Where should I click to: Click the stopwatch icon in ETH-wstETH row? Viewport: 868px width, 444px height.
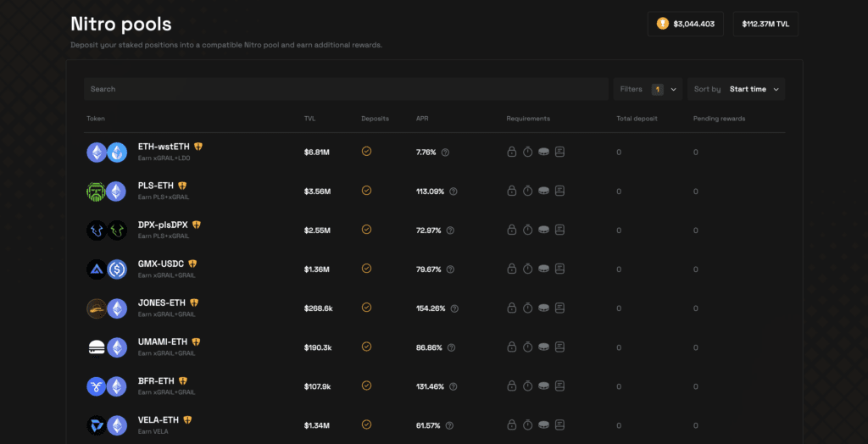click(x=527, y=152)
